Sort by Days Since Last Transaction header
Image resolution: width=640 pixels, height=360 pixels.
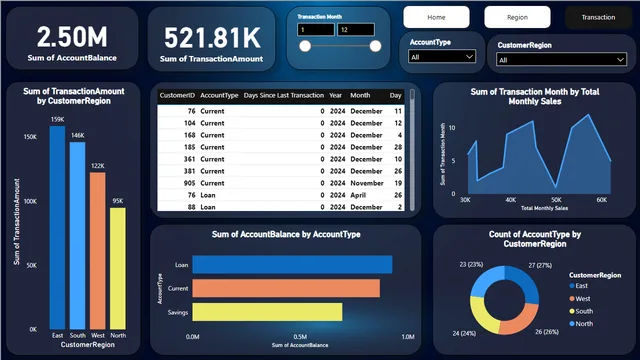coord(284,96)
